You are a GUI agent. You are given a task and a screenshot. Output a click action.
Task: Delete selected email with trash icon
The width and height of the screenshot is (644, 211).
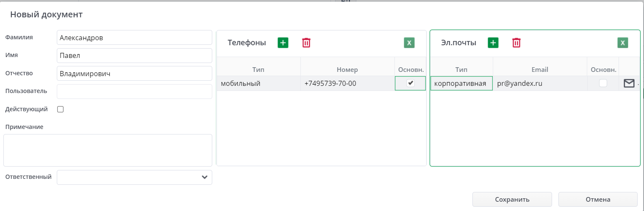click(516, 43)
